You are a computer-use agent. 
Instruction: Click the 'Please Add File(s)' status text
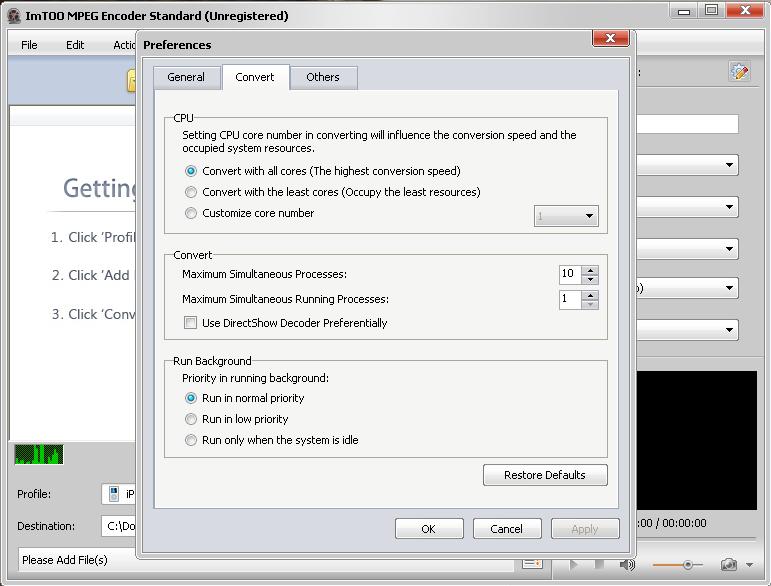coord(65,560)
